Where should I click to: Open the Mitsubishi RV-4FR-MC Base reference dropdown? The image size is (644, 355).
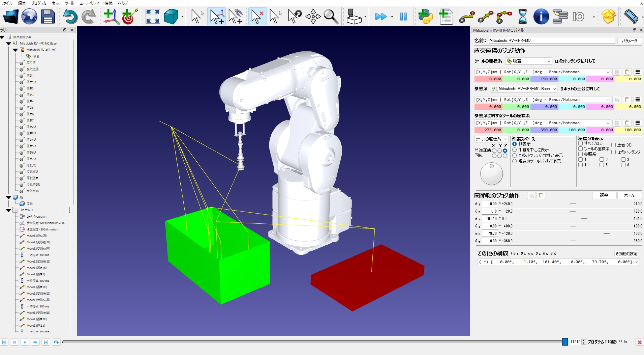[x=524, y=89]
